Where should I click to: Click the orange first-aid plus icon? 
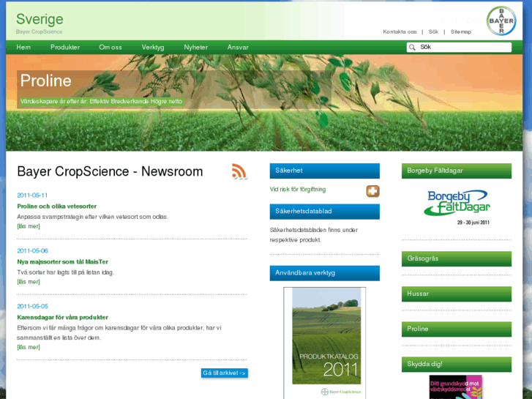(372, 191)
